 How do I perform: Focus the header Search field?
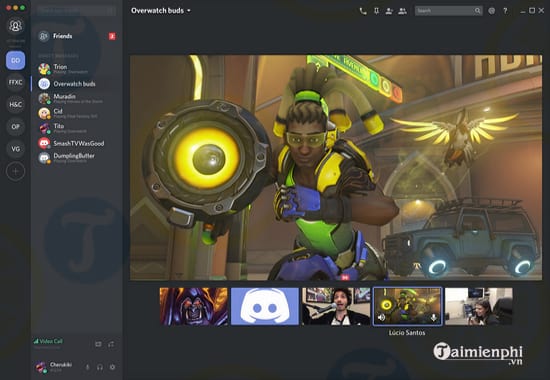pos(448,11)
